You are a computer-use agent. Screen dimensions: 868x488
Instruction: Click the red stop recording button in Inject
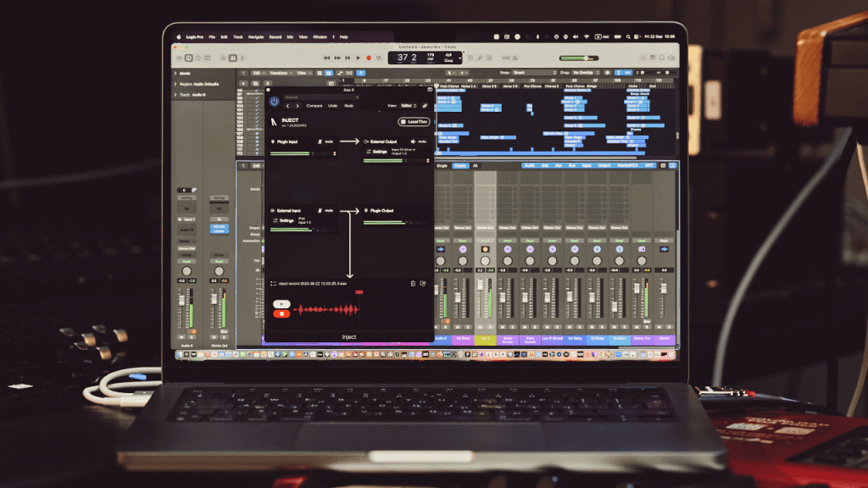point(281,313)
